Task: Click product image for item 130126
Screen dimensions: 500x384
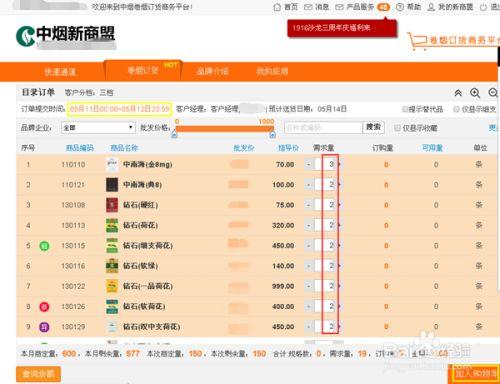Action: point(112,306)
